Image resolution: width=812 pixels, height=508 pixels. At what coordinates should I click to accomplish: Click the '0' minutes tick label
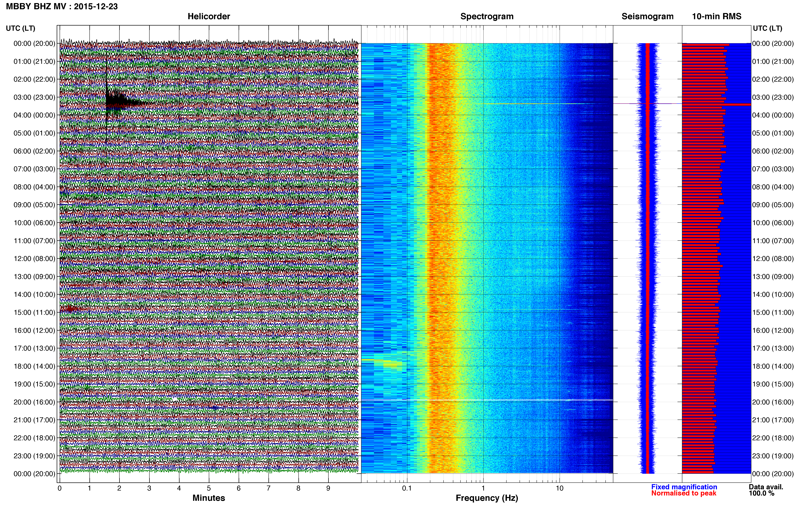(59, 488)
